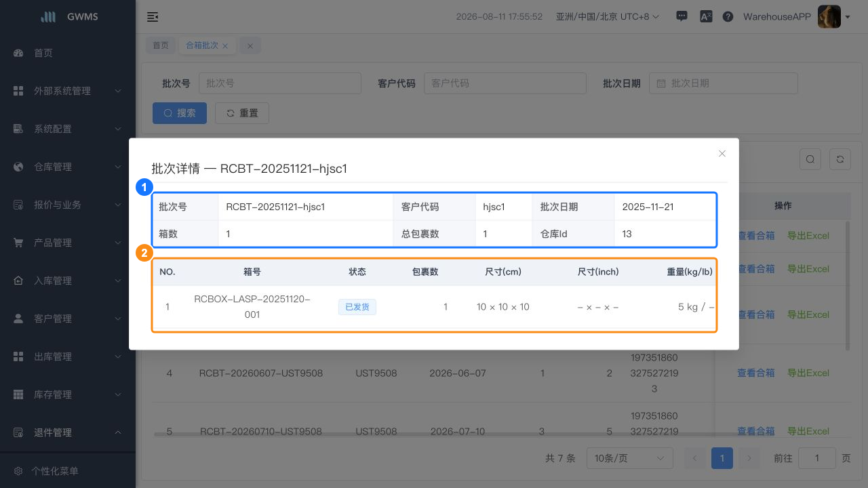Click the 个性化菜单 gear icon
The image size is (868, 488).
[x=18, y=471]
